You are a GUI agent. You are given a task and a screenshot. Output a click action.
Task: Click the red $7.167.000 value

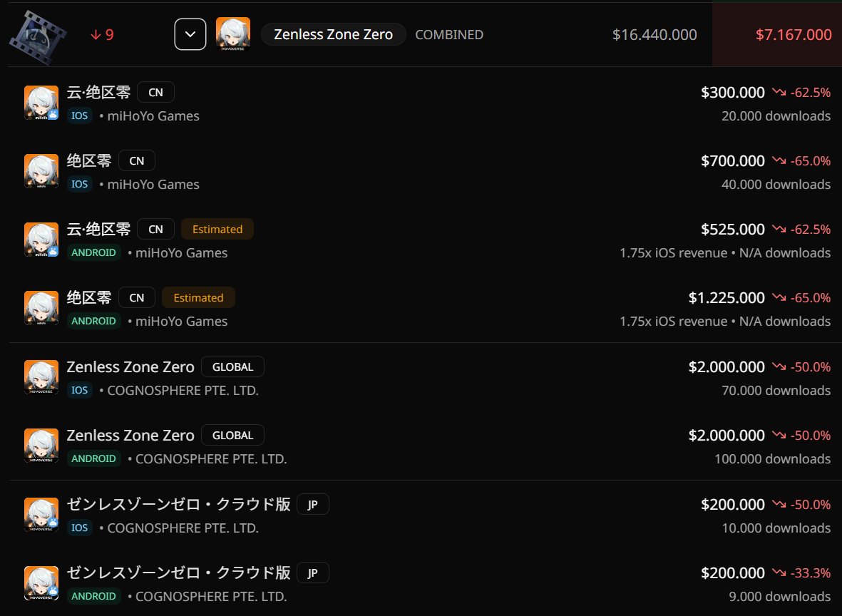coord(794,34)
